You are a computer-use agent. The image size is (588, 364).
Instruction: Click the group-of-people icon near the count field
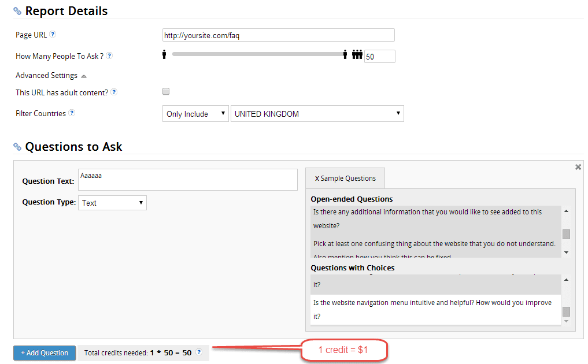[x=357, y=55]
